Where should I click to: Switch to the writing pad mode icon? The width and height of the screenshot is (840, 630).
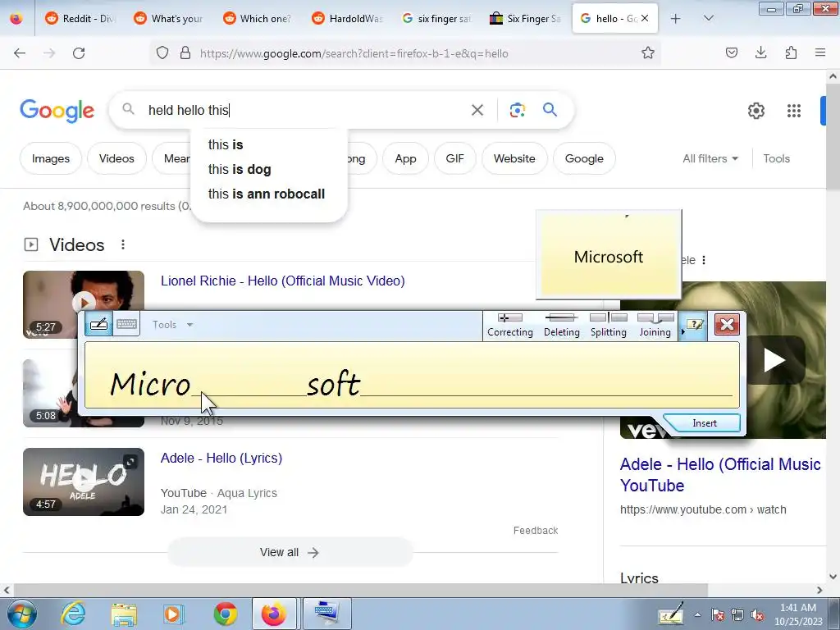[98, 324]
